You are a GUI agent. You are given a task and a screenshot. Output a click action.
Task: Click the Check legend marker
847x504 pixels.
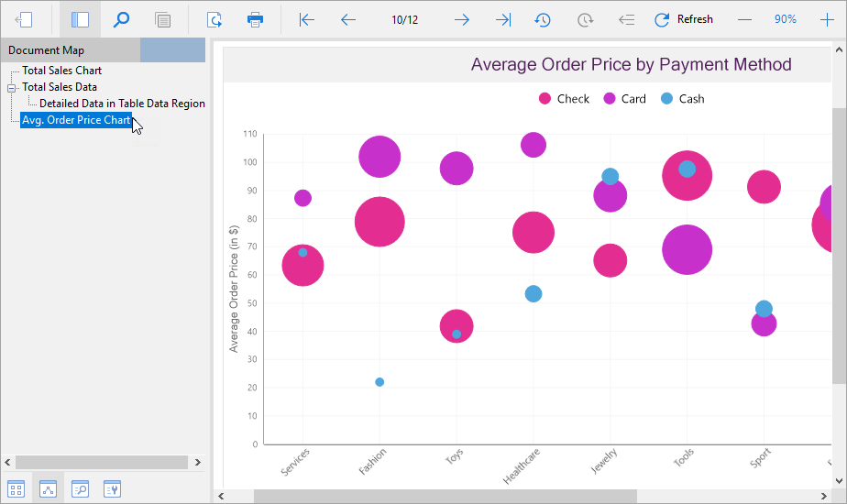point(544,99)
